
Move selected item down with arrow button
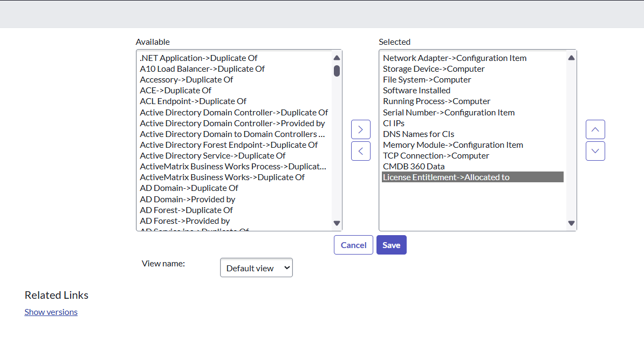(595, 151)
